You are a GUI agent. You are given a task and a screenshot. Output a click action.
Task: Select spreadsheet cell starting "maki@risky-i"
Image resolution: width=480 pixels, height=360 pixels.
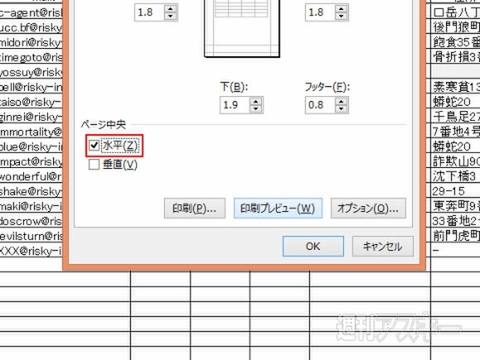tap(31, 206)
